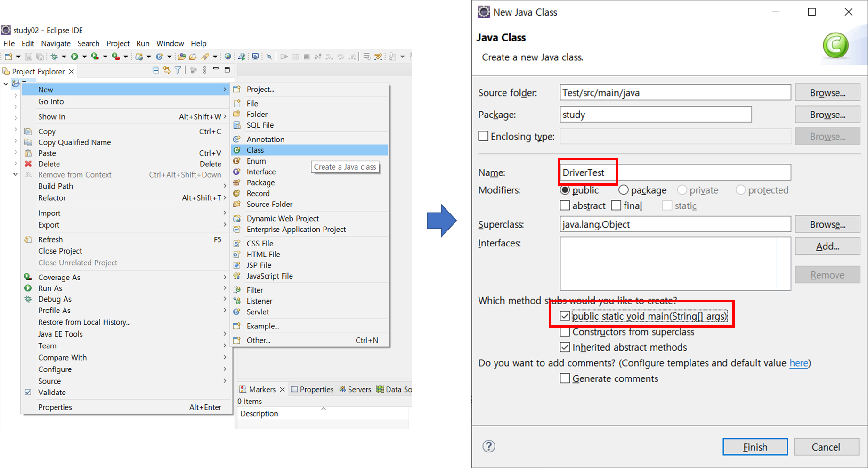Image resolution: width=868 pixels, height=468 pixels.
Task: Expand the Refactor submenu arrow
Action: coord(225,197)
